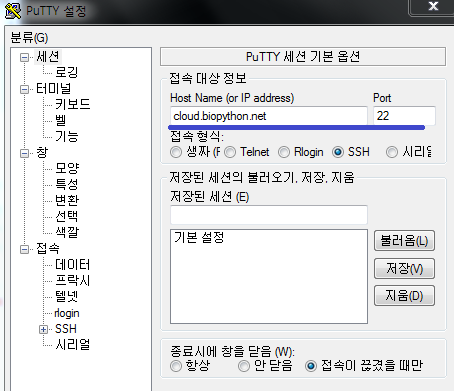Open 텔넷 settings
Viewport: 454px width, 391px height.
66,296
